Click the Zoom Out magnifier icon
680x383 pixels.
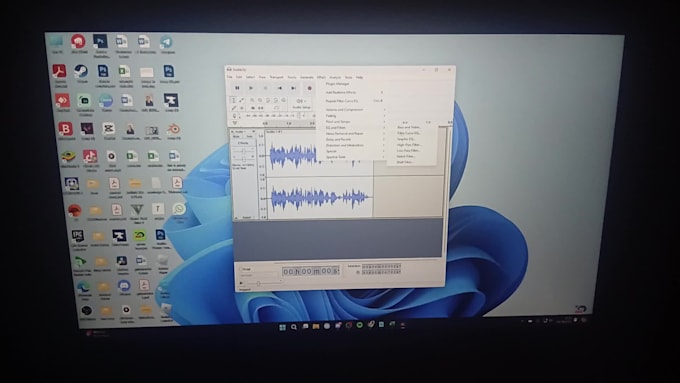(260, 100)
